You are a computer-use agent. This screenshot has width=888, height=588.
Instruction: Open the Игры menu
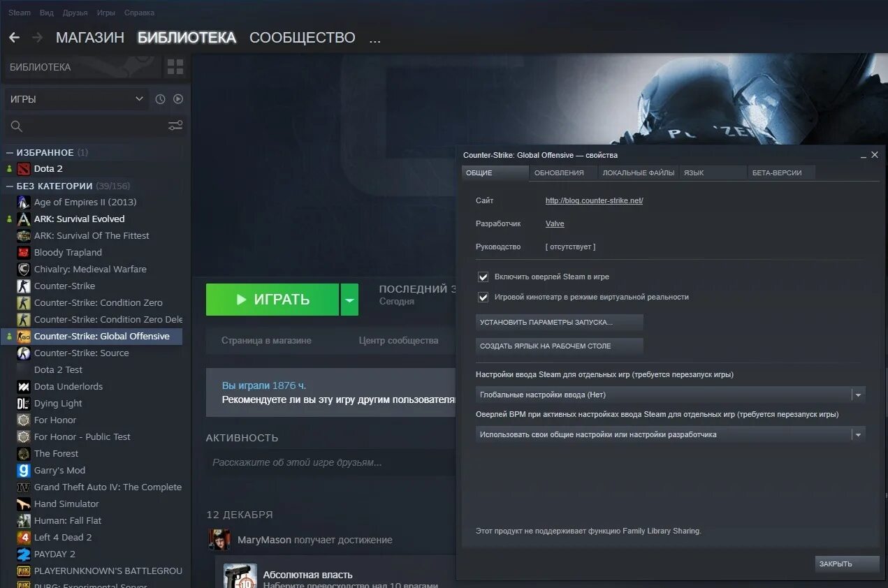[106, 13]
